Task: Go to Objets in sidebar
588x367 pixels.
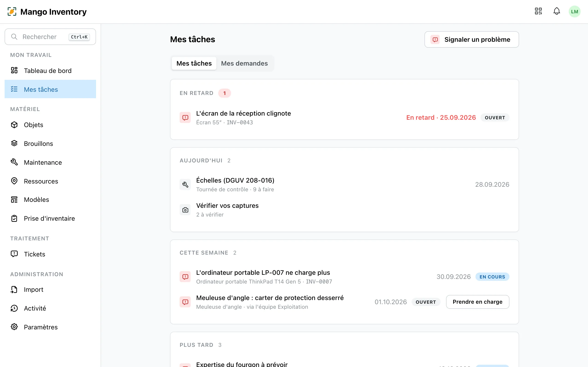Action: [50, 125]
